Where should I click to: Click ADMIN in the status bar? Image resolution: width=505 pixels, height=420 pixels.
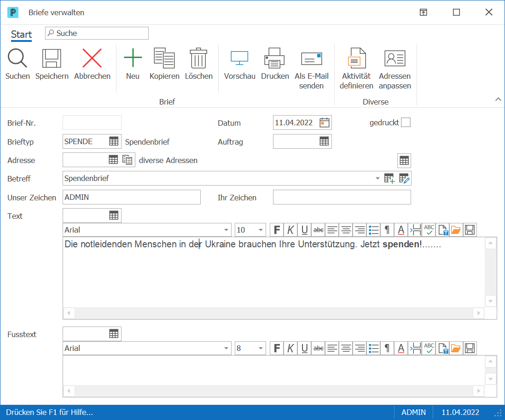pos(413,412)
